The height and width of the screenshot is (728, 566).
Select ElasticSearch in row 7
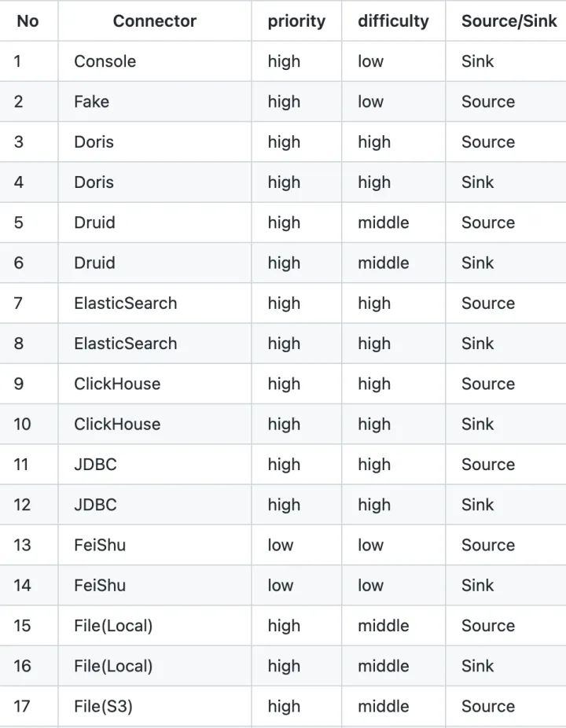tap(125, 303)
